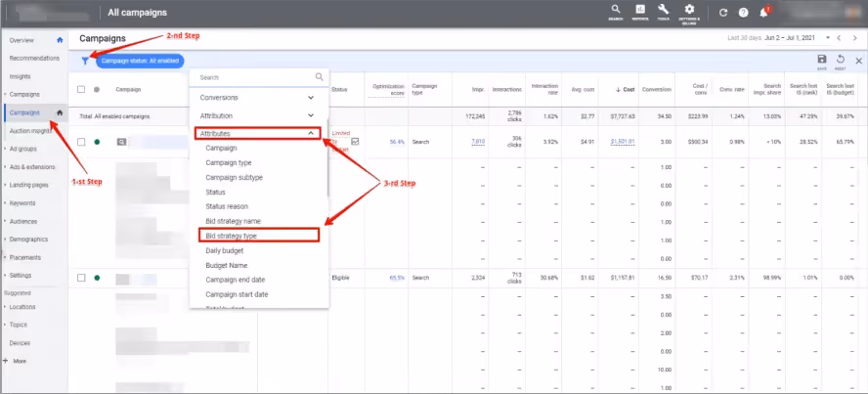Click green status dot of Eligible campaign
868x394 pixels.
(97, 278)
